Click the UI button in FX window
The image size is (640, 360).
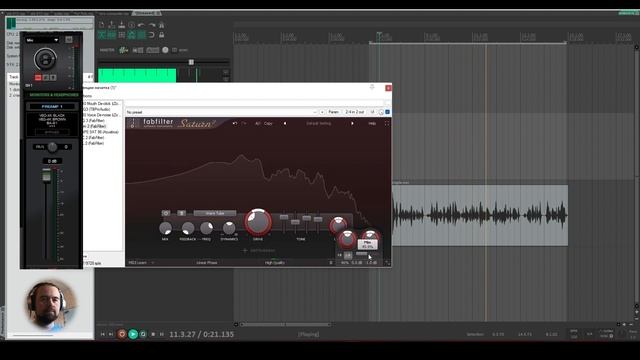coord(372,112)
